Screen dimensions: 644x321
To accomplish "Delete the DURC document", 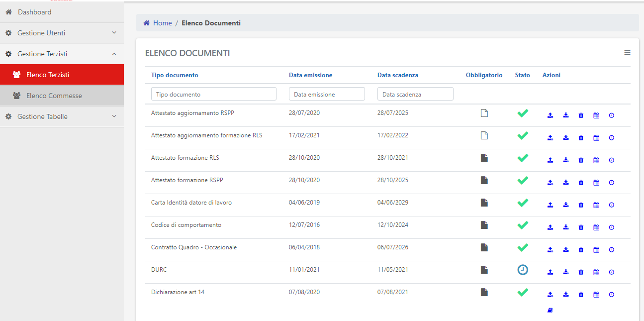I will coord(581,272).
